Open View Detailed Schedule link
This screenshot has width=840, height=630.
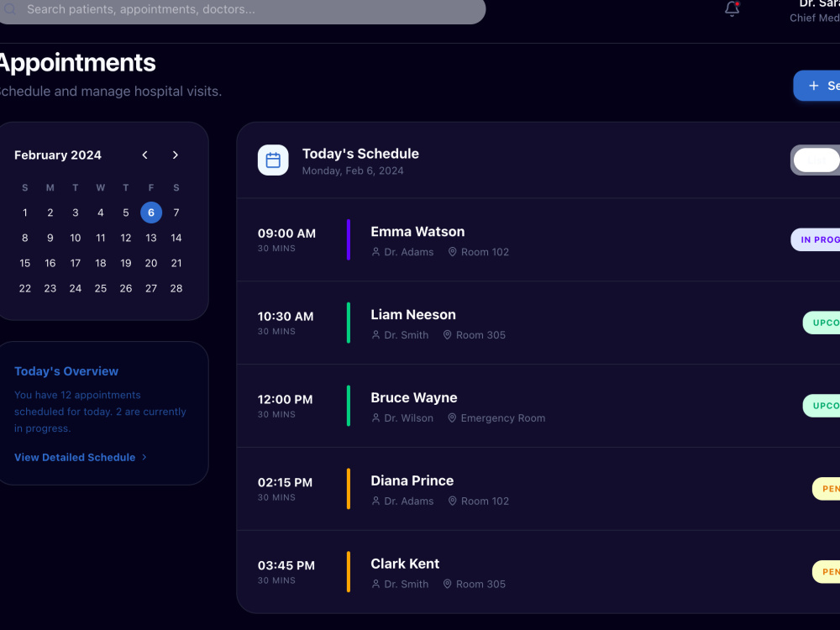(x=75, y=458)
